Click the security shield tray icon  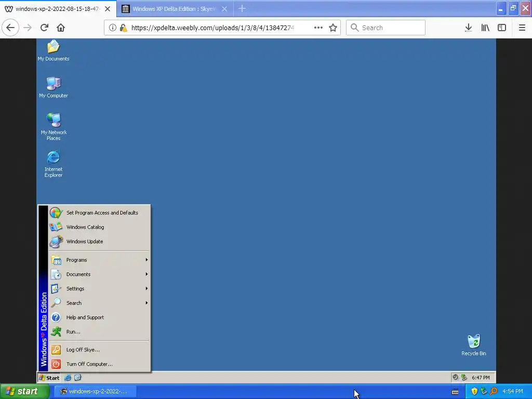click(x=474, y=392)
